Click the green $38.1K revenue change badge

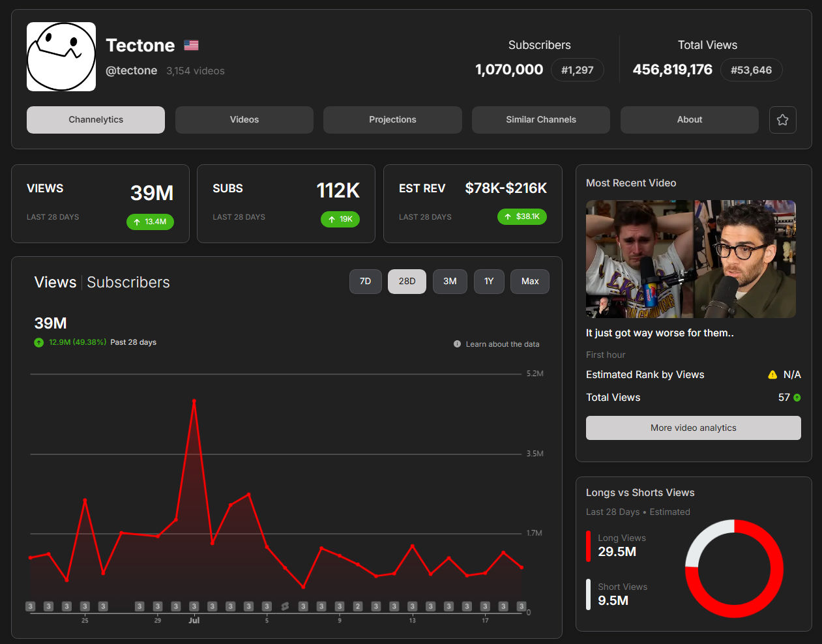[x=522, y=216]
